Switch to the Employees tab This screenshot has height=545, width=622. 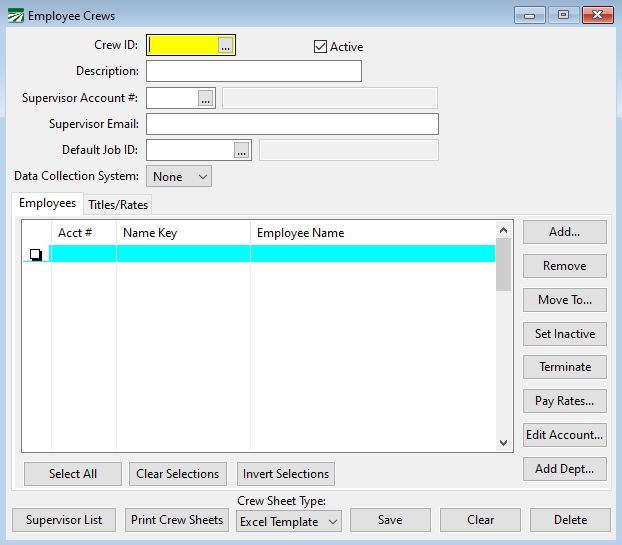tap(48, 203)
